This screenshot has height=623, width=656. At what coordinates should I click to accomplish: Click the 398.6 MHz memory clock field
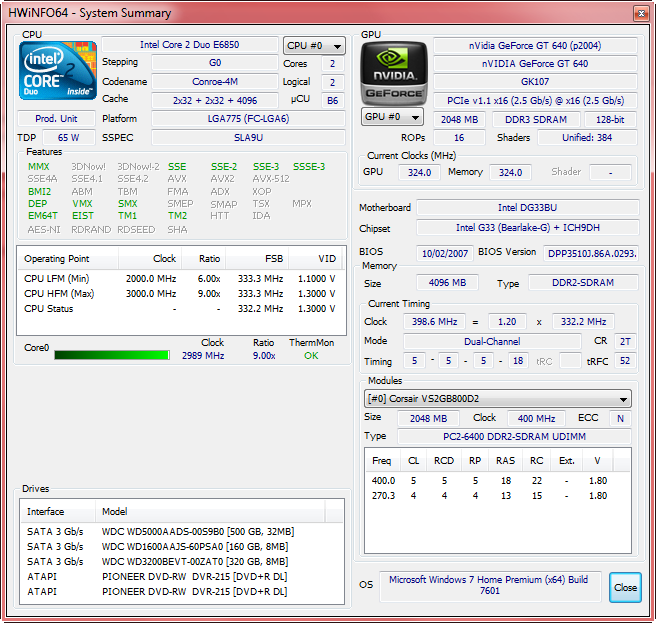coord(434,322)
